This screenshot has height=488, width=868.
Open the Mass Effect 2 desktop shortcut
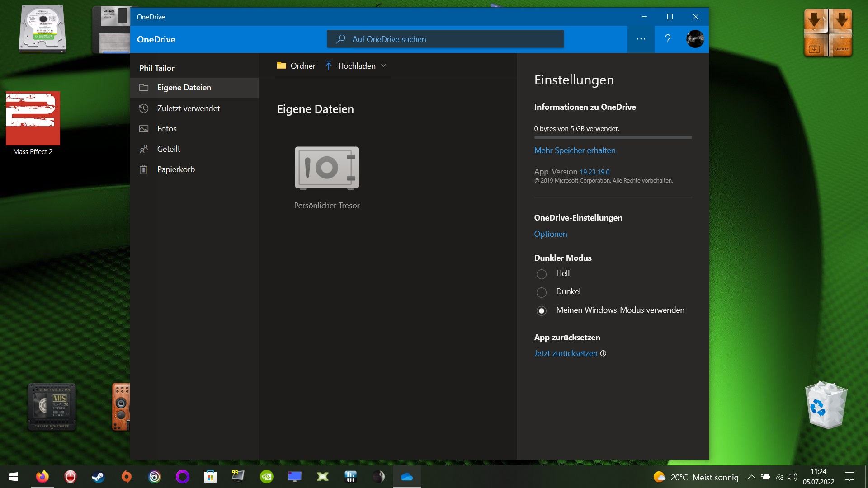pyautogui.click(x=33, y=123)
